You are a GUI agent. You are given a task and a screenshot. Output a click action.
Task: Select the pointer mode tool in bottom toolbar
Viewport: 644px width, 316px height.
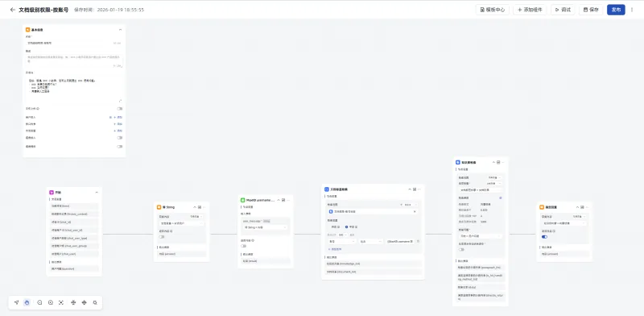coord(16,302)
